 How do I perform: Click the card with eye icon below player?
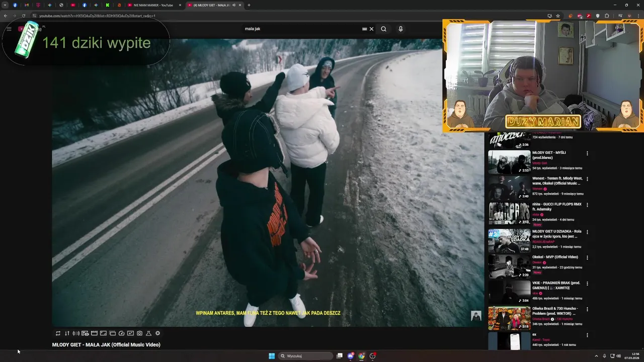[x=85, y=333]
